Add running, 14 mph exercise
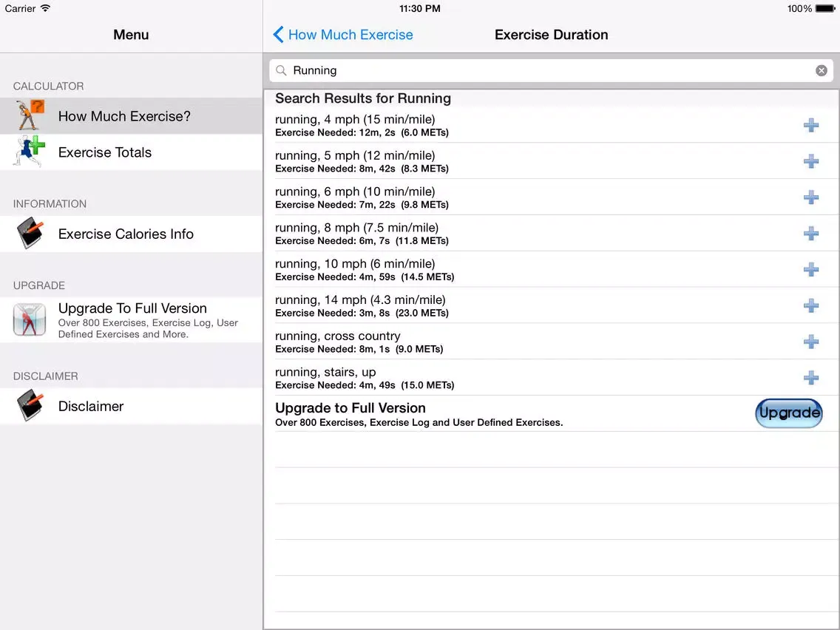 811,305
